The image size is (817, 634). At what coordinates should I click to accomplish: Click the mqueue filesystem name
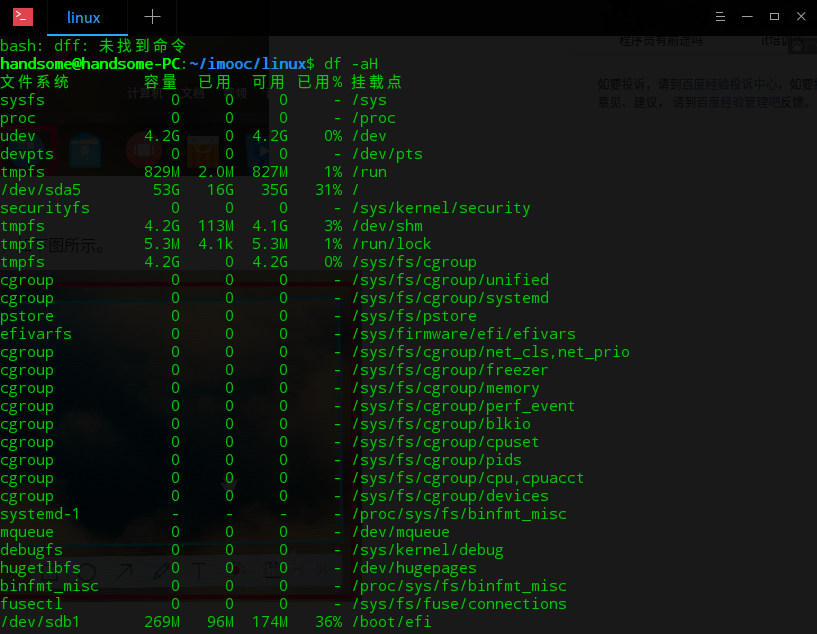[27, 532]
